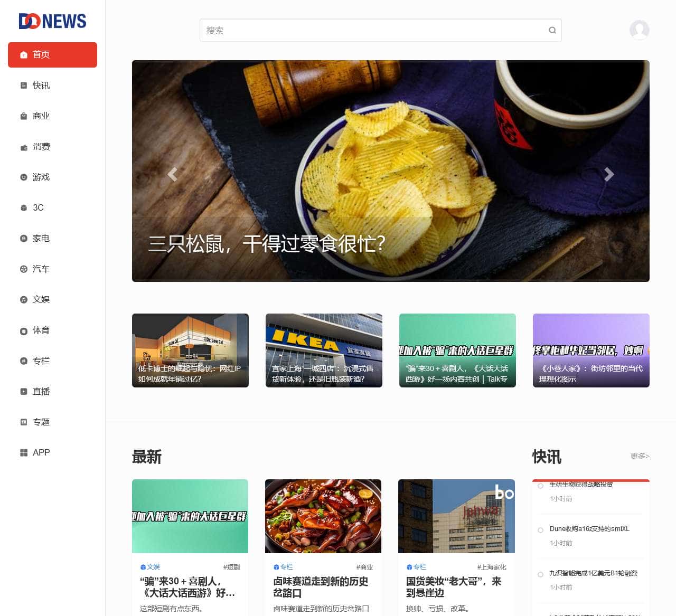Open 卤味赛道走到新的历史岔路口 article title
676x616 pixels.
pyautogui.click(x=321, y=587)
